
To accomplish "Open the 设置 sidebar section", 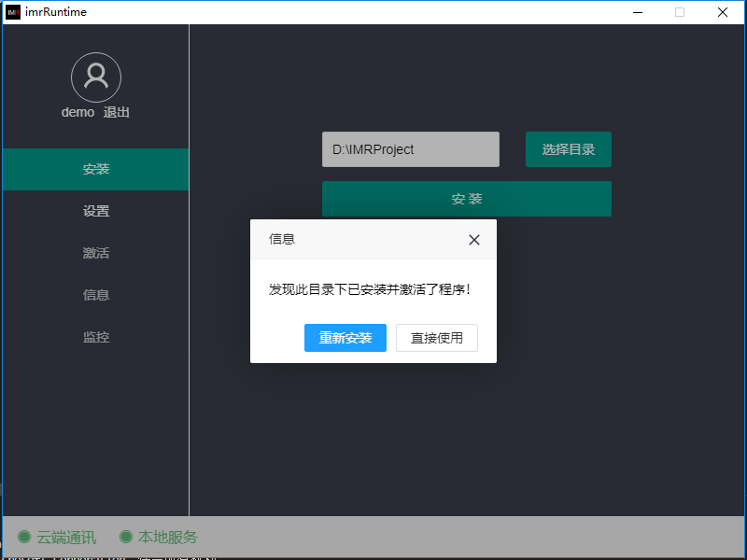I will coord(96,211).
